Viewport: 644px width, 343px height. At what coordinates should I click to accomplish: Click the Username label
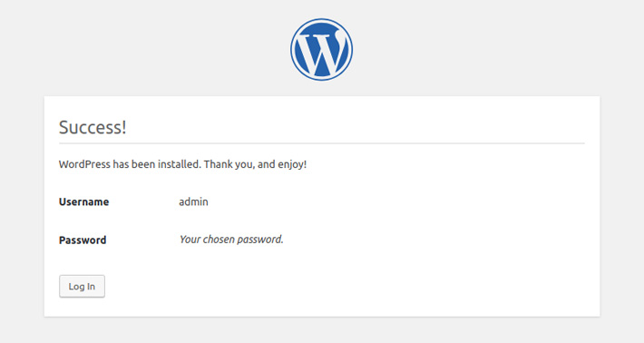[x=83, y=201]
